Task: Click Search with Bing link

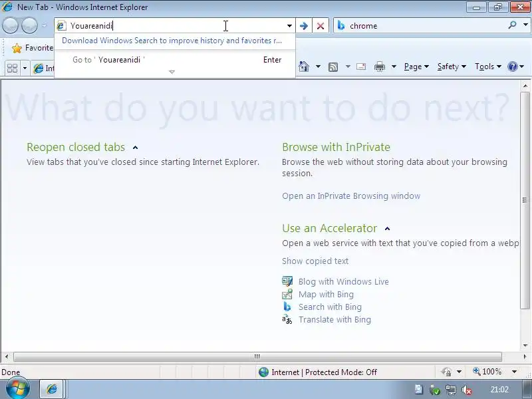Action: click(x=330, y=307)
